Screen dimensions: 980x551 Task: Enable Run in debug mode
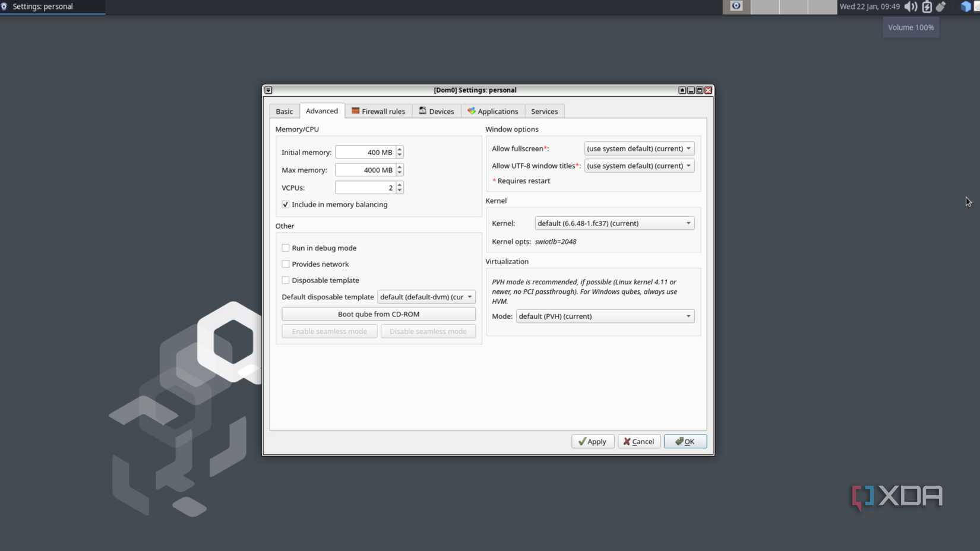(x=286, y=248)
